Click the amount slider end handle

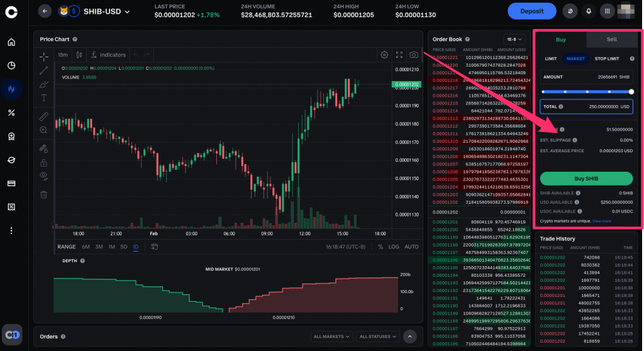(631, 92)
